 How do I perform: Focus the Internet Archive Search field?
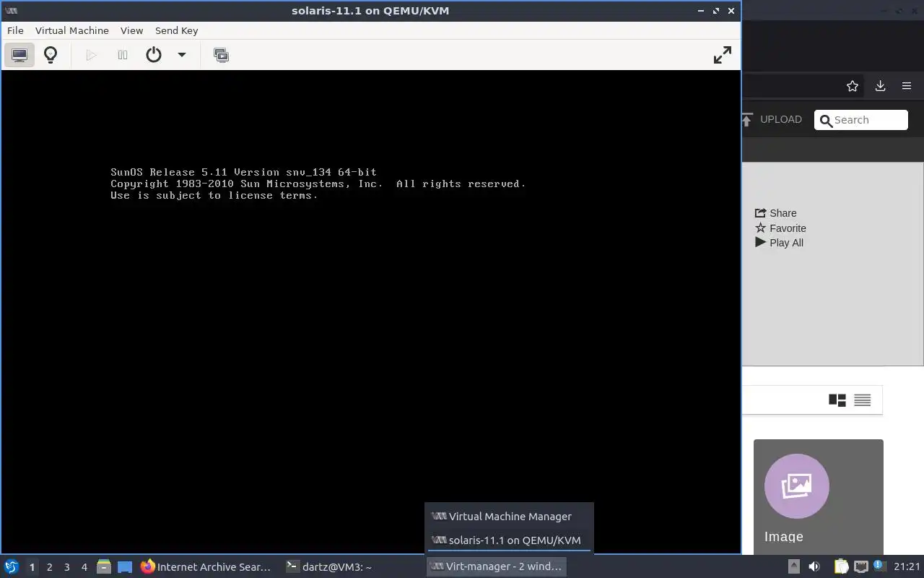click(x=861, y=120)
